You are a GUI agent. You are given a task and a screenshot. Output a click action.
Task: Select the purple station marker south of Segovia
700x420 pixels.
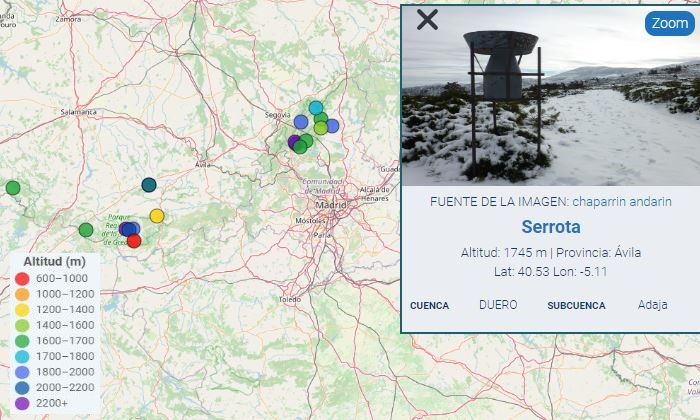click(x=293, y=142)
